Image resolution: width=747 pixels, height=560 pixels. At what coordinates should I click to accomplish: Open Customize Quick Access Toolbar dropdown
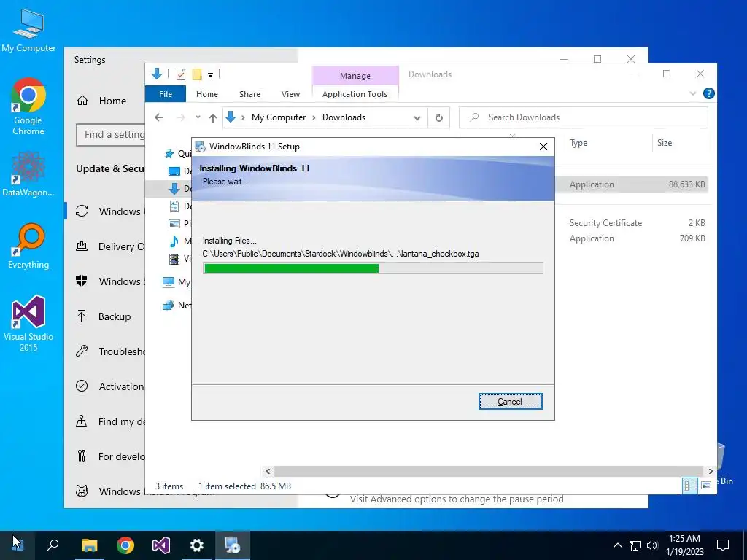[210, 75]
